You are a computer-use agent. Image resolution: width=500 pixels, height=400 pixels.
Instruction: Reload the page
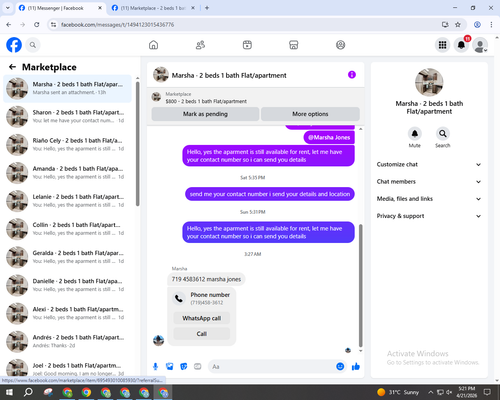[37, 25]
